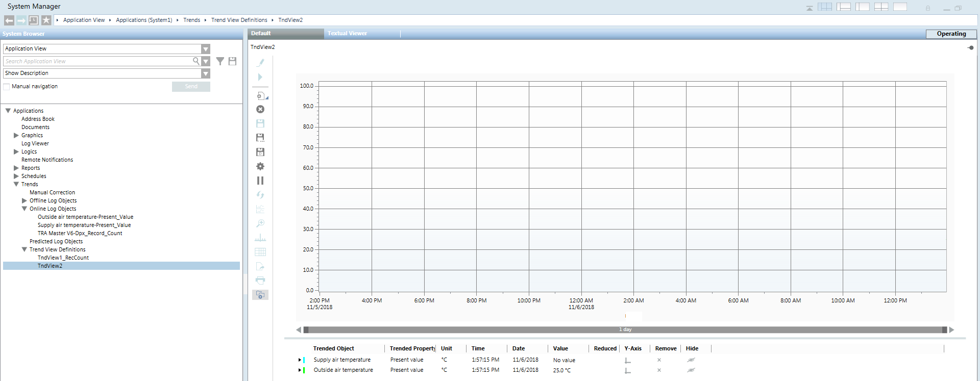Screen dimensions: 980x381
Task: Click the Save As disk icon
Action: click(260, 138)
